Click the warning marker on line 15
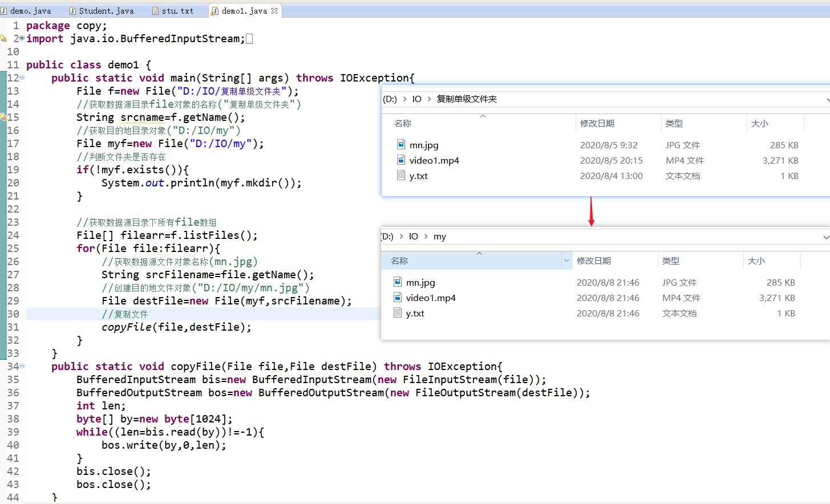Image resolution: width=830 pixels, height=504 pixels. click(x=3, y=117)
